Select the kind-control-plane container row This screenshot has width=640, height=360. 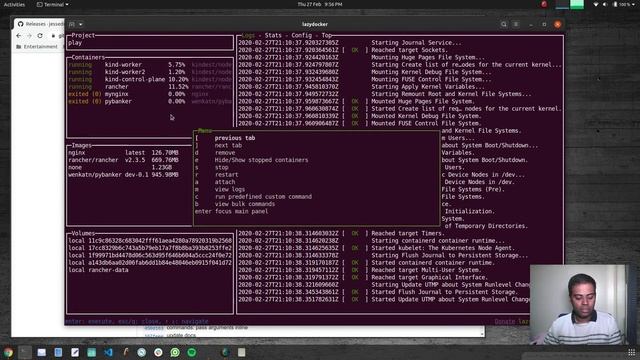[x=150, y=79]
